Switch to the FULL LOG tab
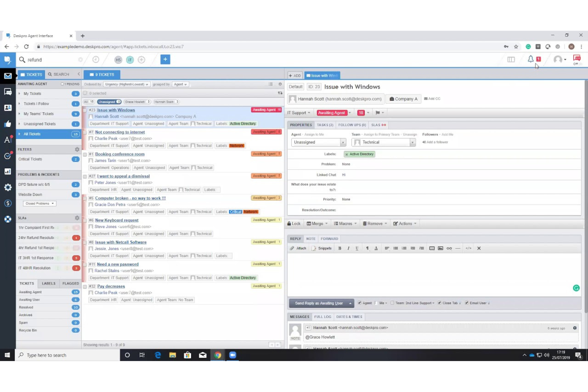The image size is (588, 392). point(322,317)
